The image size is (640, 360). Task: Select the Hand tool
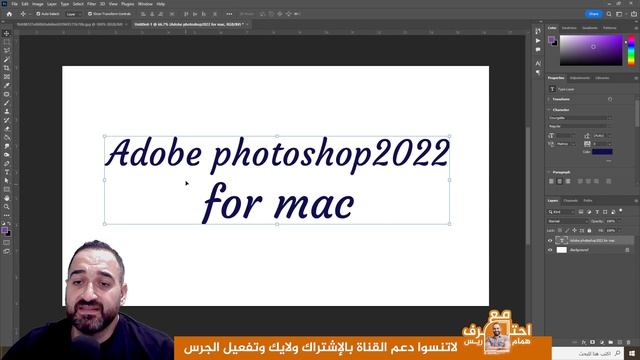[7, 198]
